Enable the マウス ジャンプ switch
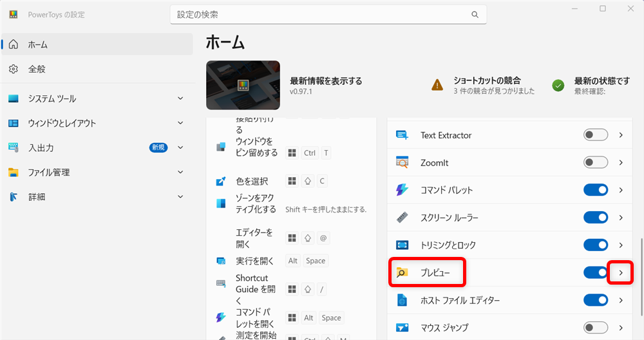 tap(596, 328)
